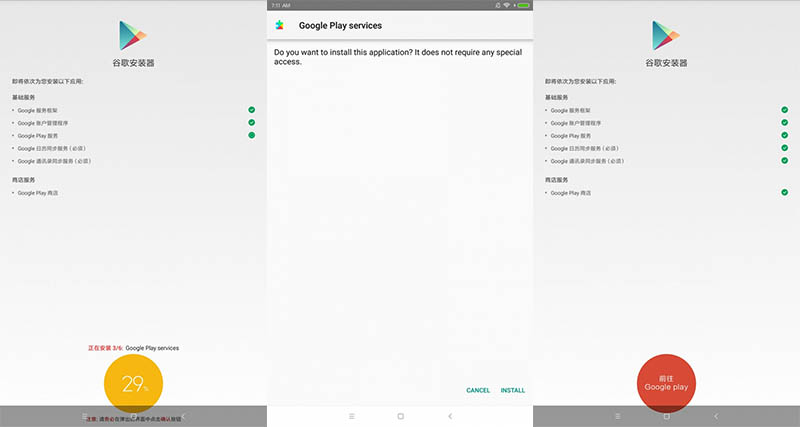The image size is (800, 427).
Task: Tap the Google Play 商店 row on the installing screen
Action: (133, 193)
